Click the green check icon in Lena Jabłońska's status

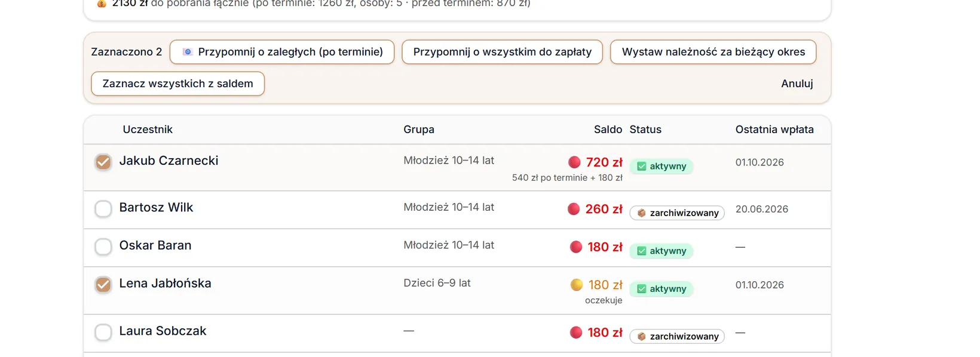pyautogui.click(x=642, y=289)
